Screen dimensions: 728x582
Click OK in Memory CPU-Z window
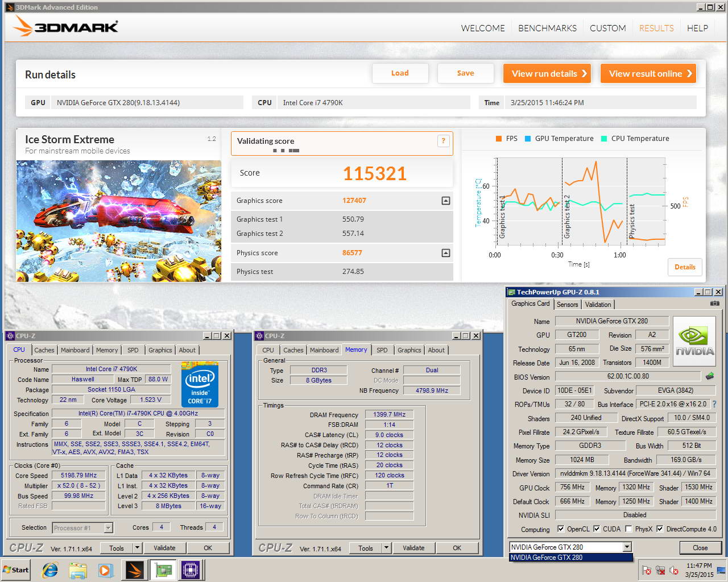[457, 548]
